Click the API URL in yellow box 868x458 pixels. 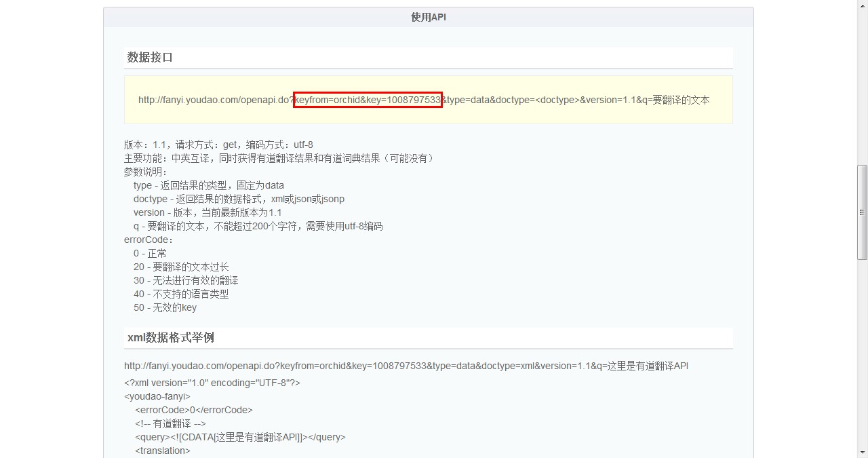coord(424,100)
